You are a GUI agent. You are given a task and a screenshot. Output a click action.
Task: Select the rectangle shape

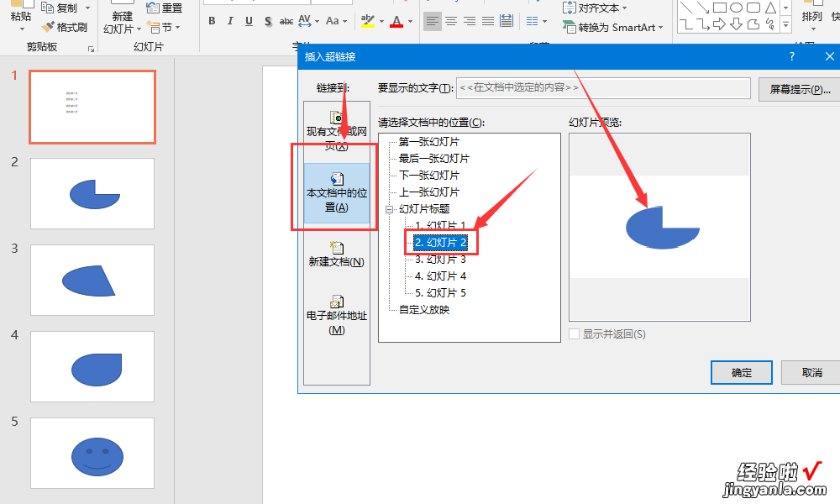pyautogui.click(x=720, y=8)
